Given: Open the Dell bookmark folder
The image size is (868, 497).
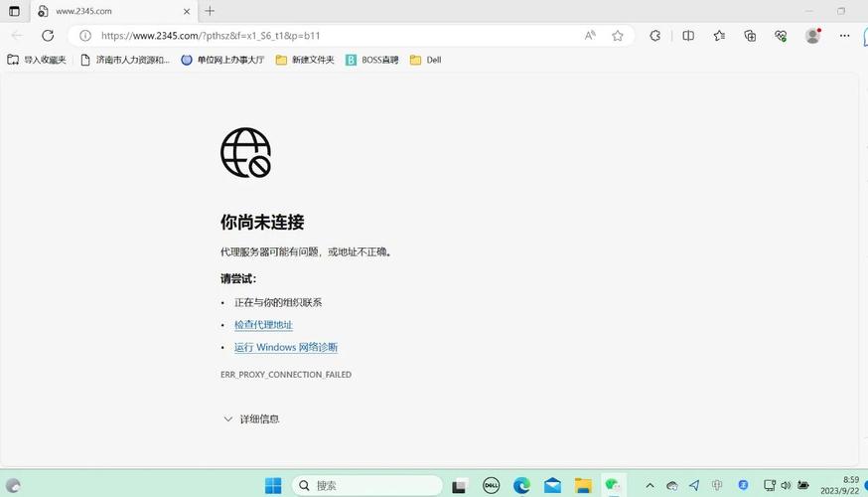Looking at the screenshot, I should [426, 60].
